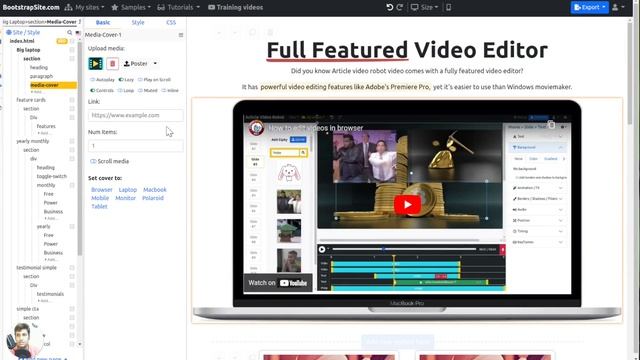Click the Poster upload button
640x360 pixels.
(136, 64)
